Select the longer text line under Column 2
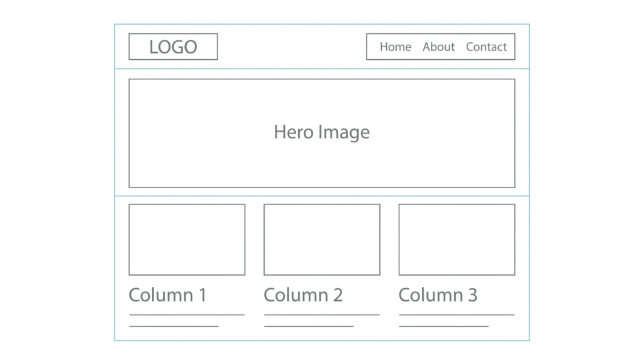644x360 pixels. (321, 315)
